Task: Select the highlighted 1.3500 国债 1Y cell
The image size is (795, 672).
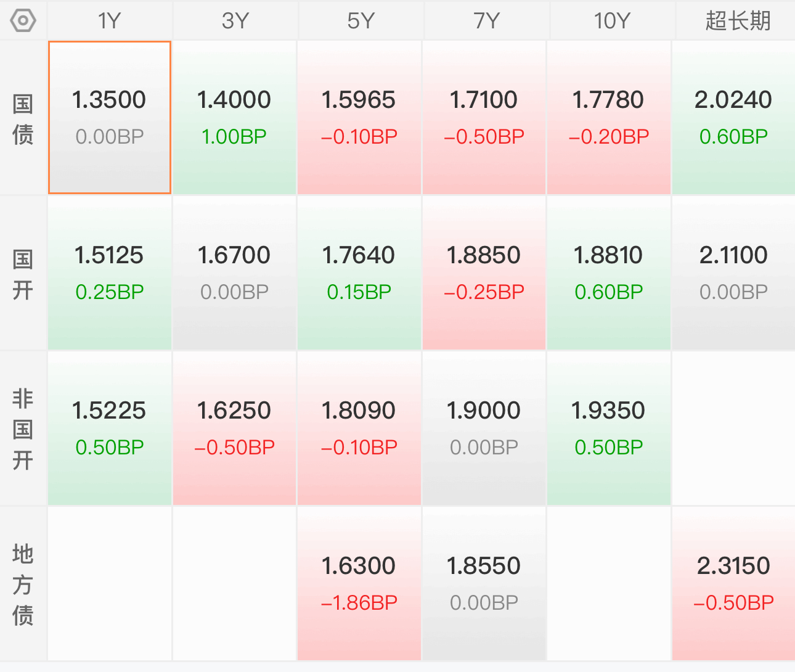Action: coord(110,118)
